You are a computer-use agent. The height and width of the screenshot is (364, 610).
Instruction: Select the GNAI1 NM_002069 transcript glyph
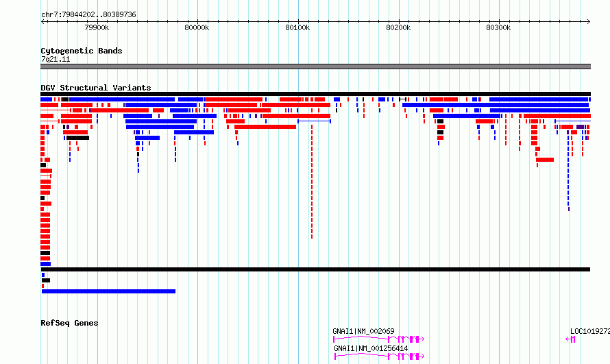(x=378, y=339)
